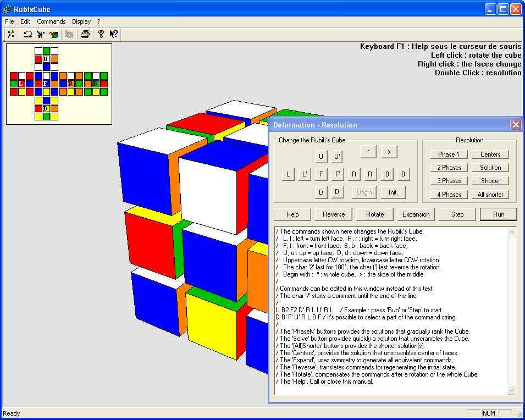Viewport: 525px width, 420px height.
Task: Click the large red sticker on the 3D cube's left side
Action: 150,245
